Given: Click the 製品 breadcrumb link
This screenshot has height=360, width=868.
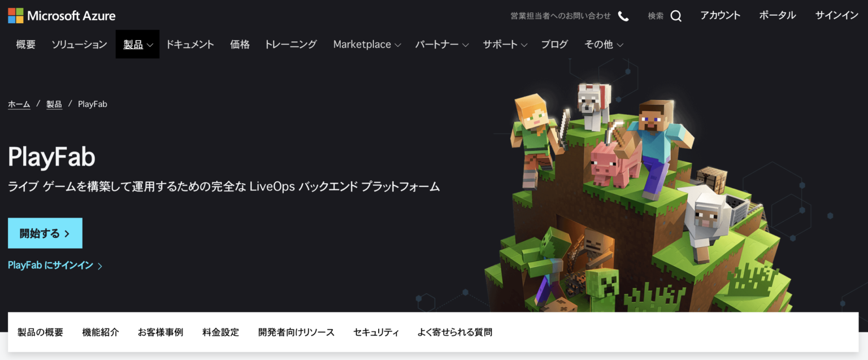Looking at the screenshot, I should click(54, 104).
